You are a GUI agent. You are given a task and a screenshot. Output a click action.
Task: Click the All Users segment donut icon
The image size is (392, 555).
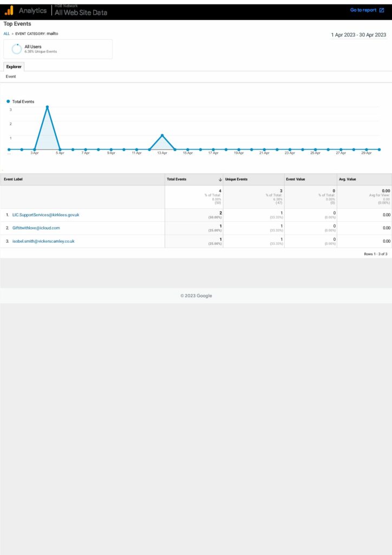coord(17,49)
